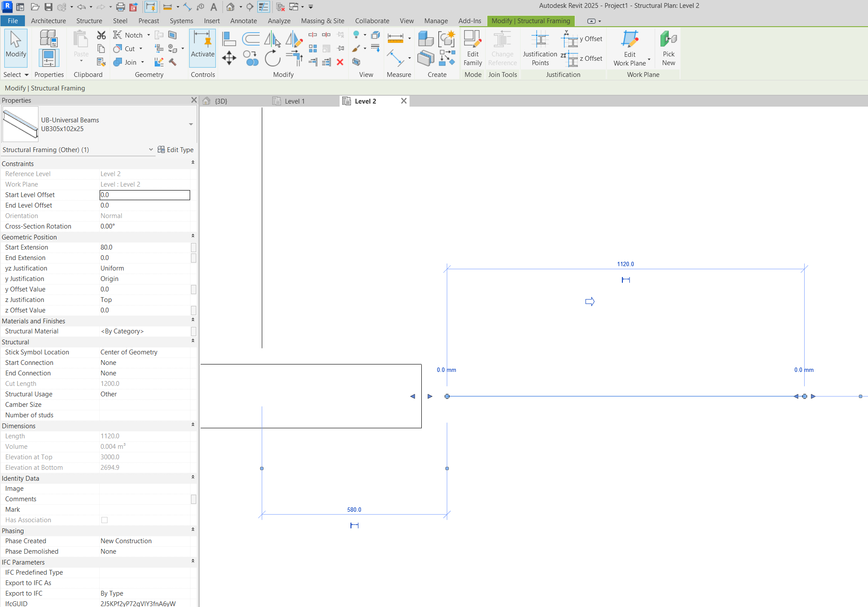The width and height of the screenshot is (868, 607).
Task: Activate the Mirror - Pick Axis tool
Action: [x=273, y=39]
